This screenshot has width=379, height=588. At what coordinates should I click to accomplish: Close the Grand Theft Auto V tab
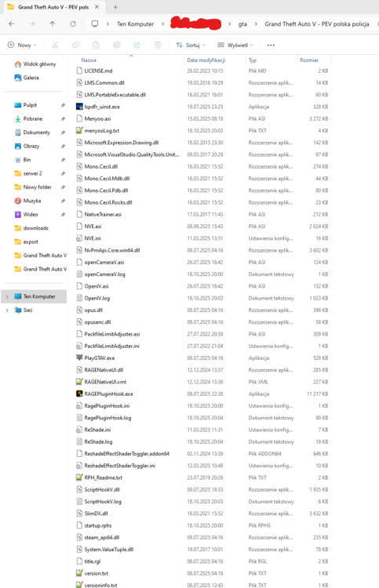click(x=97, y=7)
